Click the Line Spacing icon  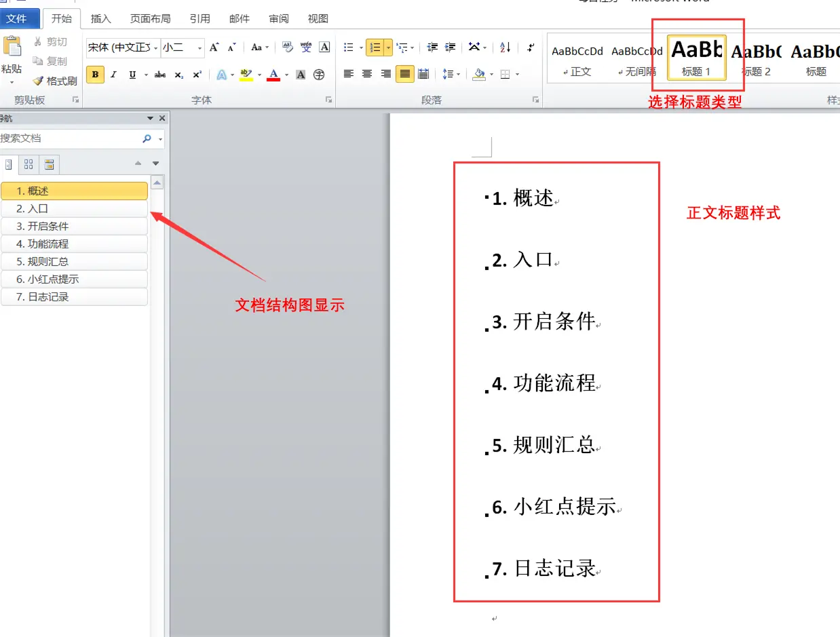447,74
